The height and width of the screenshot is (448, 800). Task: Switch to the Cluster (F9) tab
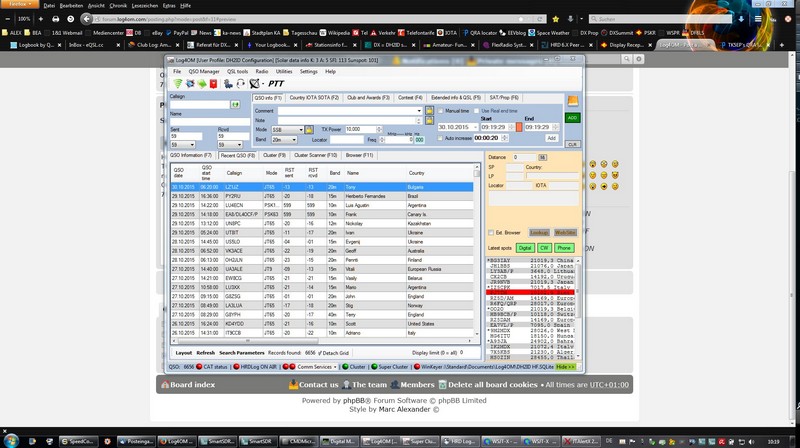(274, 155)
